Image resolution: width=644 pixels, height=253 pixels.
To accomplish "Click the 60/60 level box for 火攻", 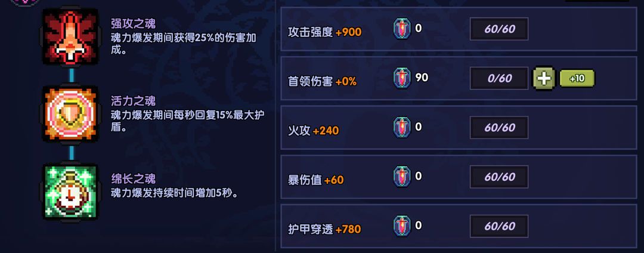I will (x=499, y=128).
